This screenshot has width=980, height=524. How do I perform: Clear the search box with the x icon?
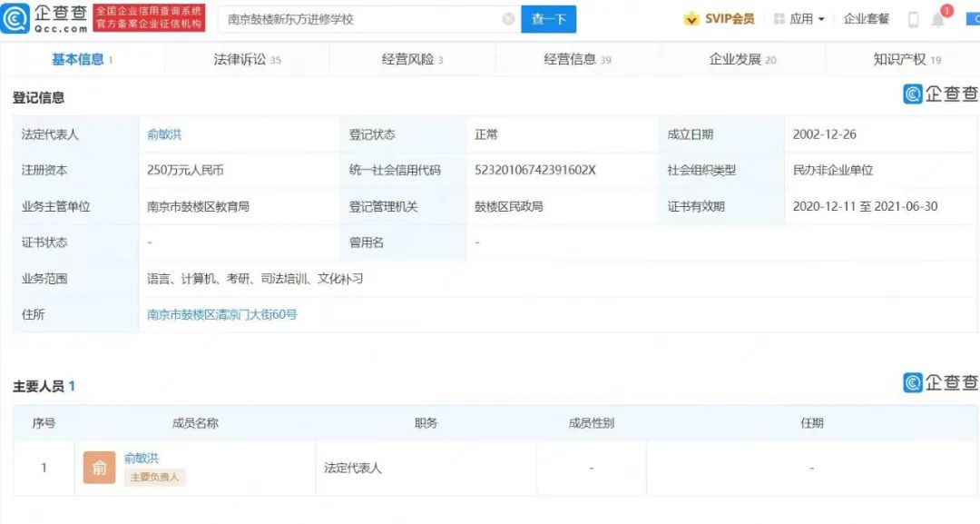[x=509, y=17]
